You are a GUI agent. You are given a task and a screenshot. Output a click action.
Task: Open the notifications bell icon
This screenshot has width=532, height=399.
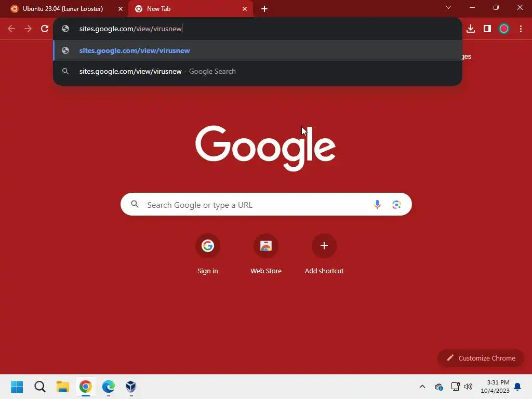click(517, 387)
